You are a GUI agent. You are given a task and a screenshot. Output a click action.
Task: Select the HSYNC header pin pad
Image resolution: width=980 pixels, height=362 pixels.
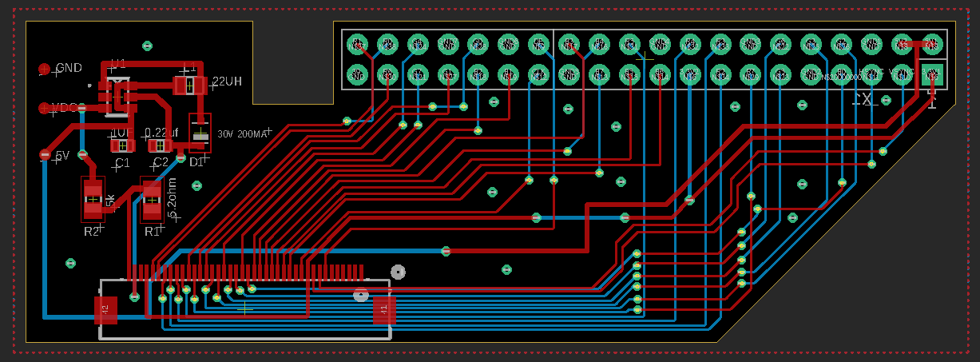tap(871, 74)
